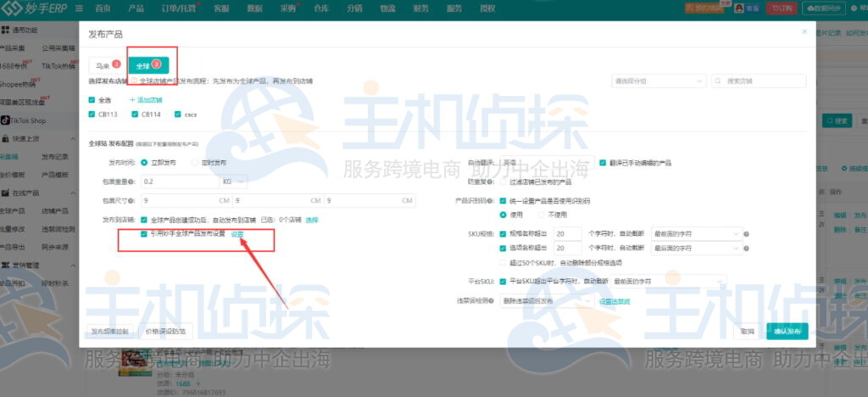Toggle the 规格名称超出 checkbox
The height and width of the screenshot is (397, 868).
coord(503,233)
